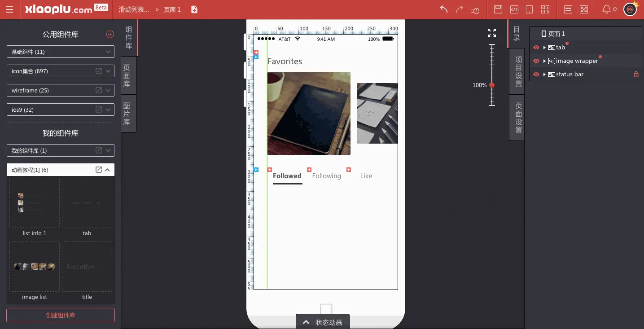Add a public component library with plus icon
This screenshot has height=329, width=644.
pyautogui.click(x=110, y=35)
